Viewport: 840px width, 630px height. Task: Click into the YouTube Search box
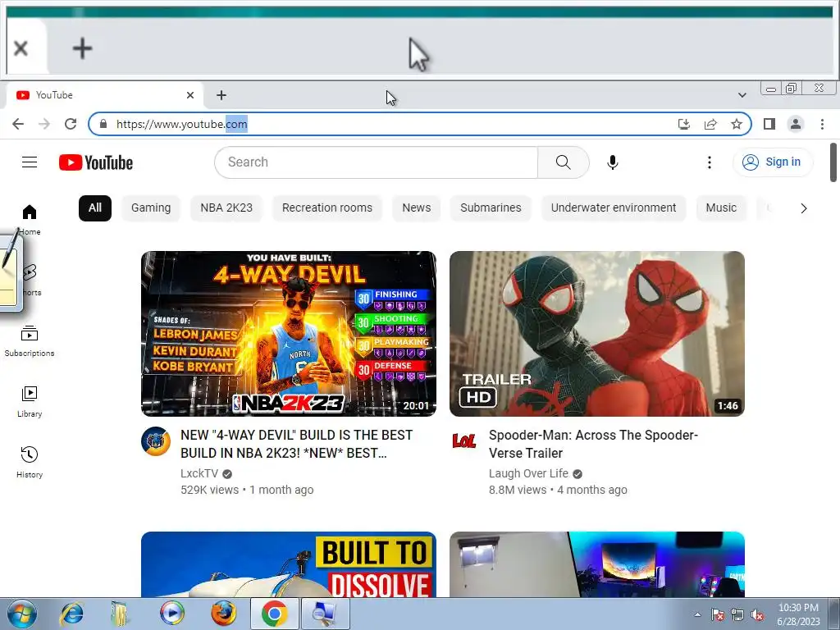tap(376, 162)
